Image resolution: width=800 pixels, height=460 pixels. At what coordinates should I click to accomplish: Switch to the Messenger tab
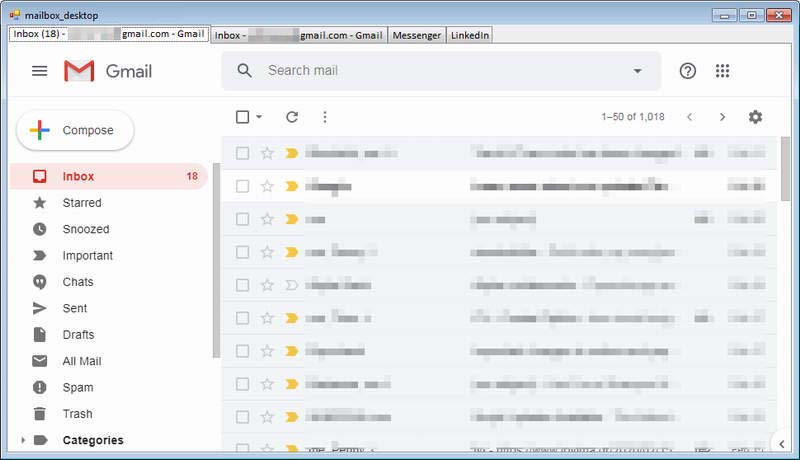[x=416, y=35]
